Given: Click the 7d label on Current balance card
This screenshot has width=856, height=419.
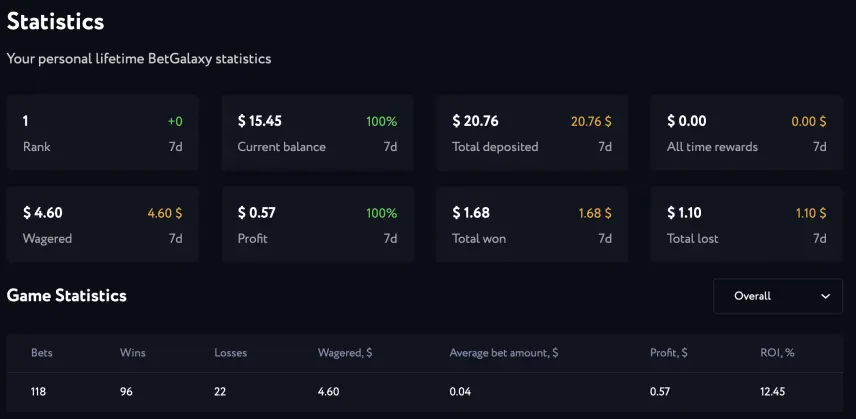Looking at the screenshot, I should tap(390, 147).
